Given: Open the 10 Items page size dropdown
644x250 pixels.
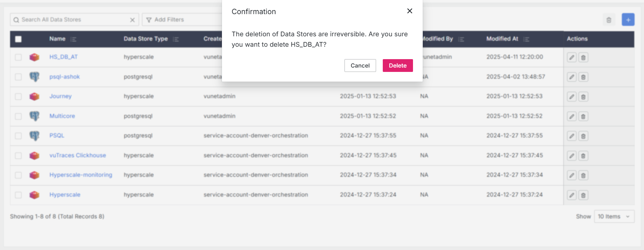Looking at the screenshot, I should [x=614, y=217].
